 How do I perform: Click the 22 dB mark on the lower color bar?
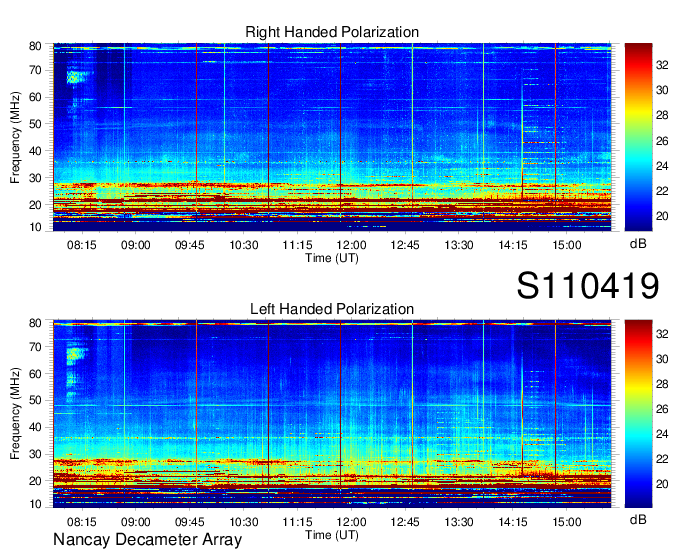[662, 459]
